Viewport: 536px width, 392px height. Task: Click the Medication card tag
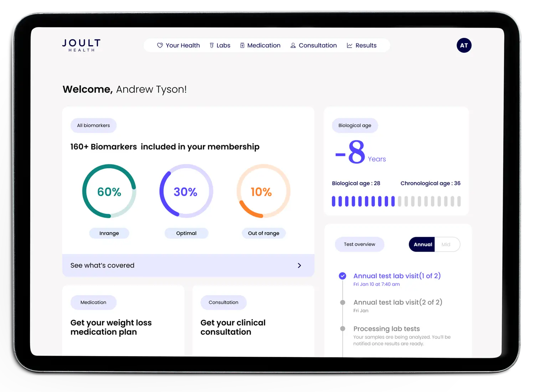click(93, 302)
